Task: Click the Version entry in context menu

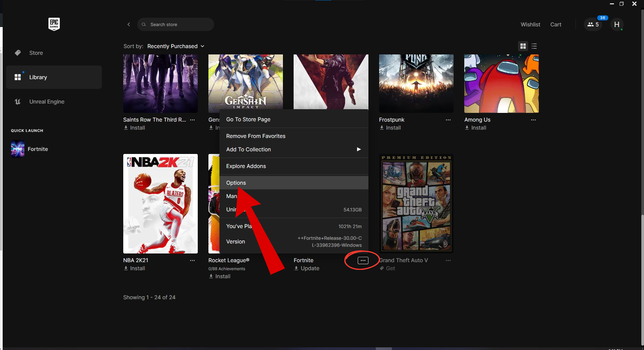Action: [x=294, y=241]
